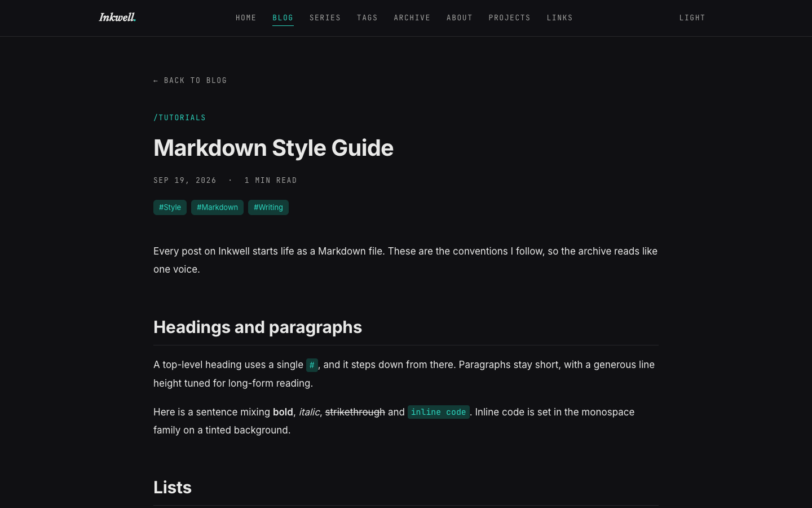
Task: Select the #Markdown tag
Action: point(217,207)
